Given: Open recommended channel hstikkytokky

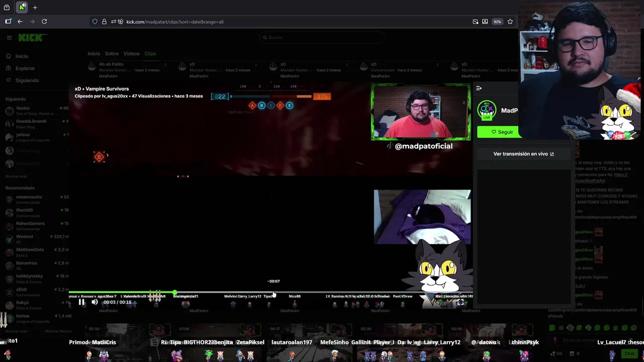Looking at the screenshot, I should click(36, 278).
